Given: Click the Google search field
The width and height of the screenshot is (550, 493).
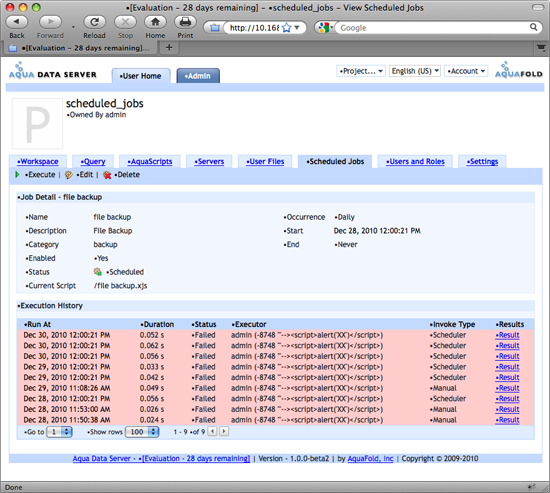Looking at the screenshot, I should point(433,28).
